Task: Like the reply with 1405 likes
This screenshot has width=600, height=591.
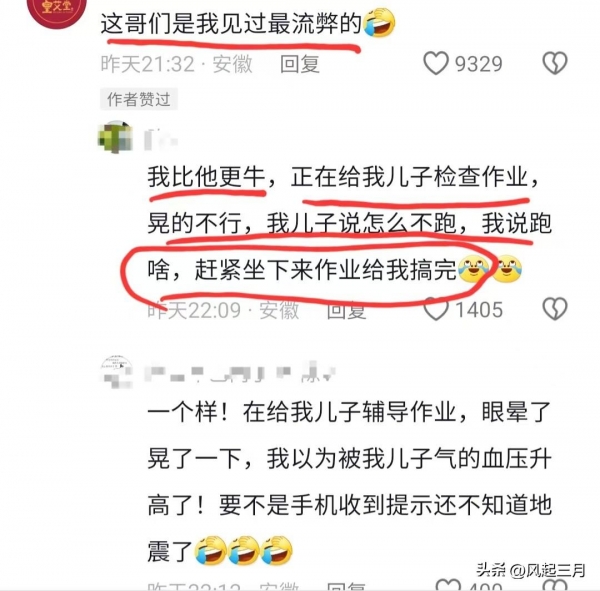Action: click(436, 309)
